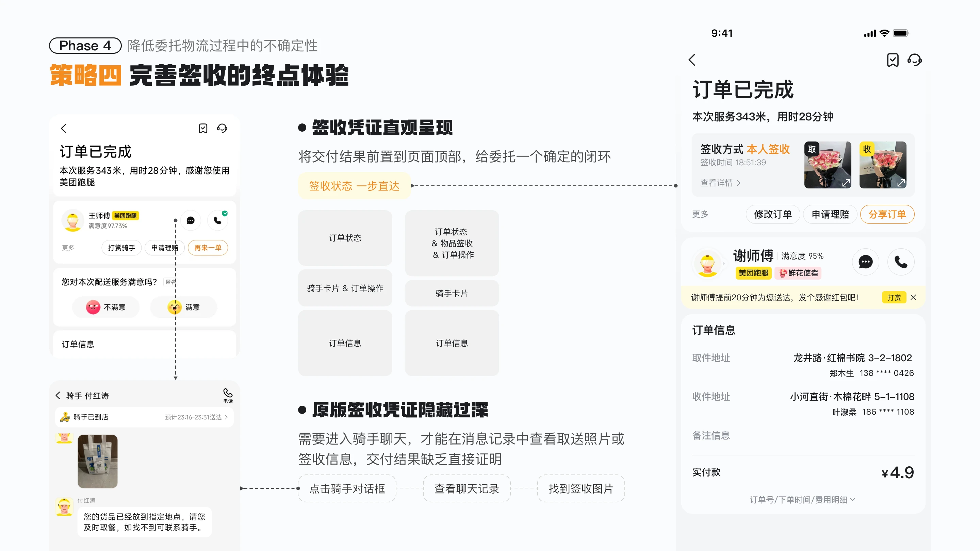This screenshot has width=980, height=551.
Task: Open customer service headset icon in right phone
Action: (915, 60)
